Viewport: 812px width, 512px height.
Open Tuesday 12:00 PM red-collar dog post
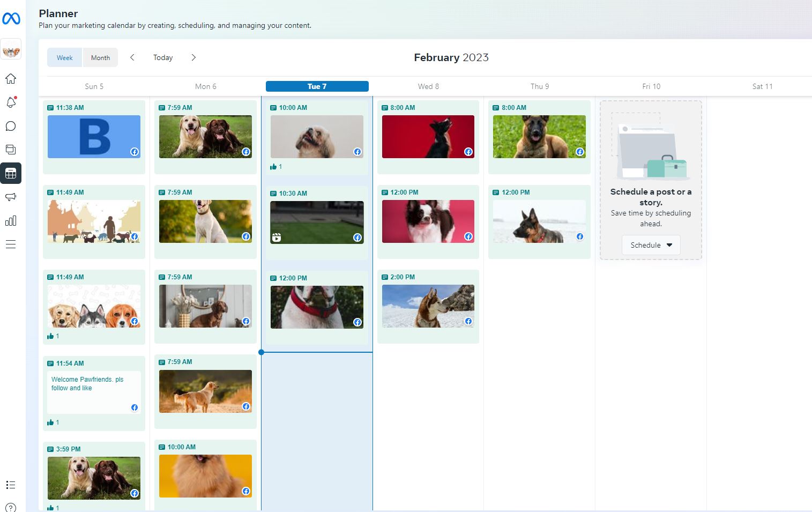(317, 307)
